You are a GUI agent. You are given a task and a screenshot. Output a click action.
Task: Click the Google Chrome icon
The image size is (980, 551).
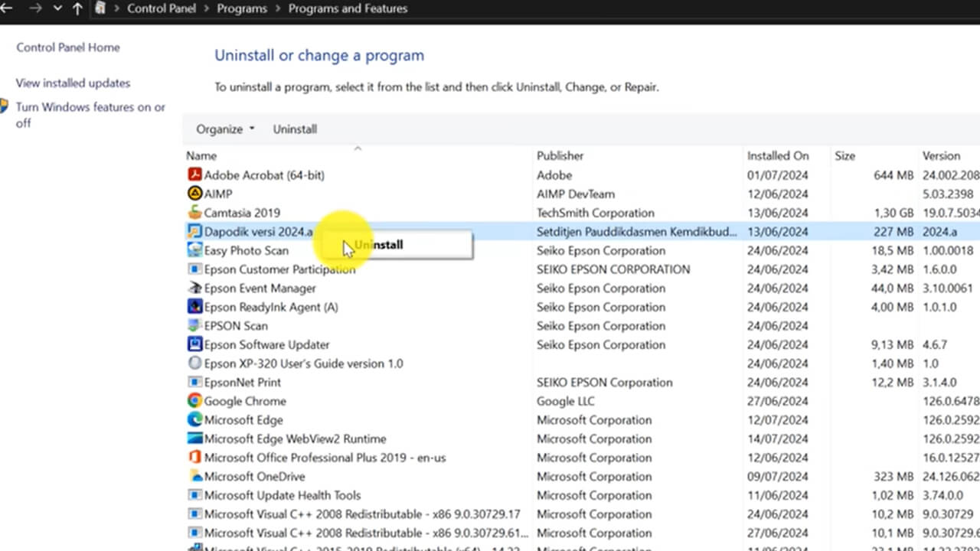coord(194,401)
